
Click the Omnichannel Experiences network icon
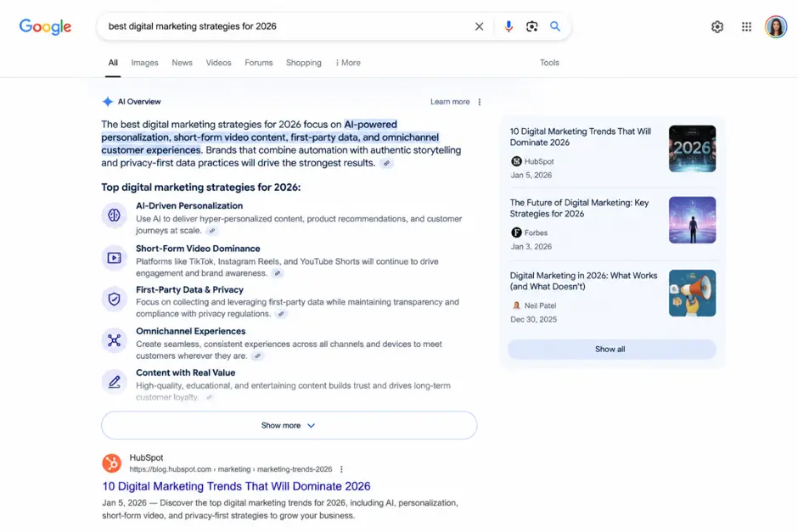(x=114, y=340)
